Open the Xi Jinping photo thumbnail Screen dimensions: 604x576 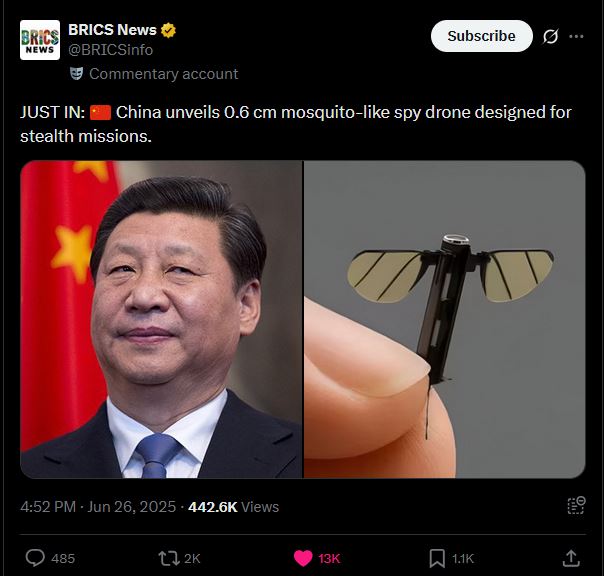(x=161, y=319)
